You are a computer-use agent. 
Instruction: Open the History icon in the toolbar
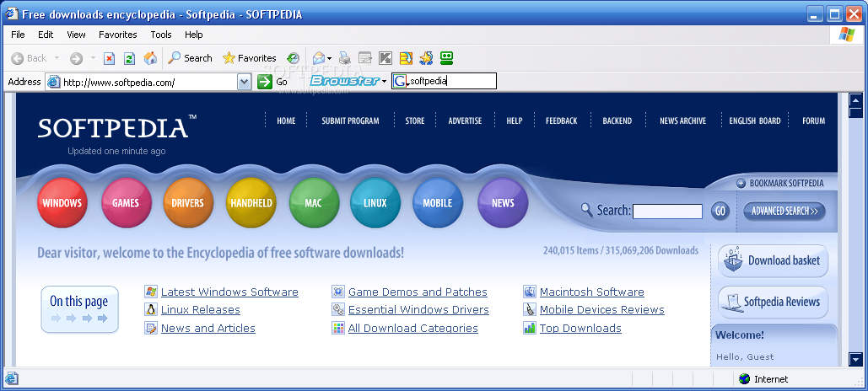(293, 58)
